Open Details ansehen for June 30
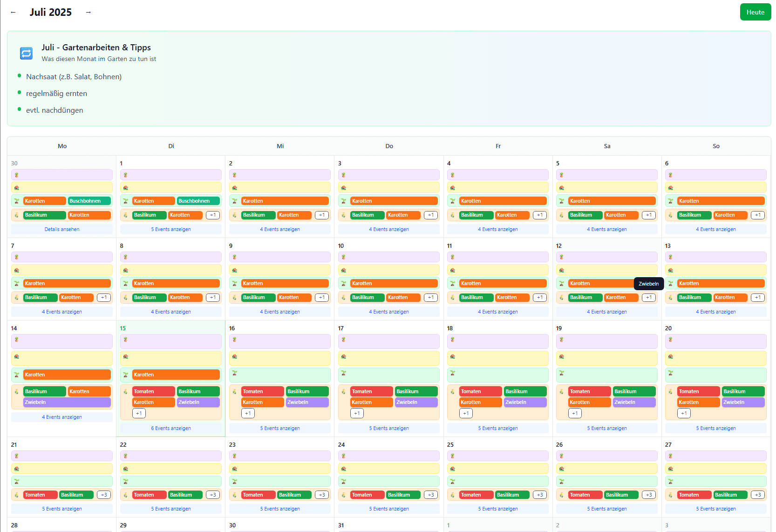Screen dimensions: 776x532 coord(62,229)
